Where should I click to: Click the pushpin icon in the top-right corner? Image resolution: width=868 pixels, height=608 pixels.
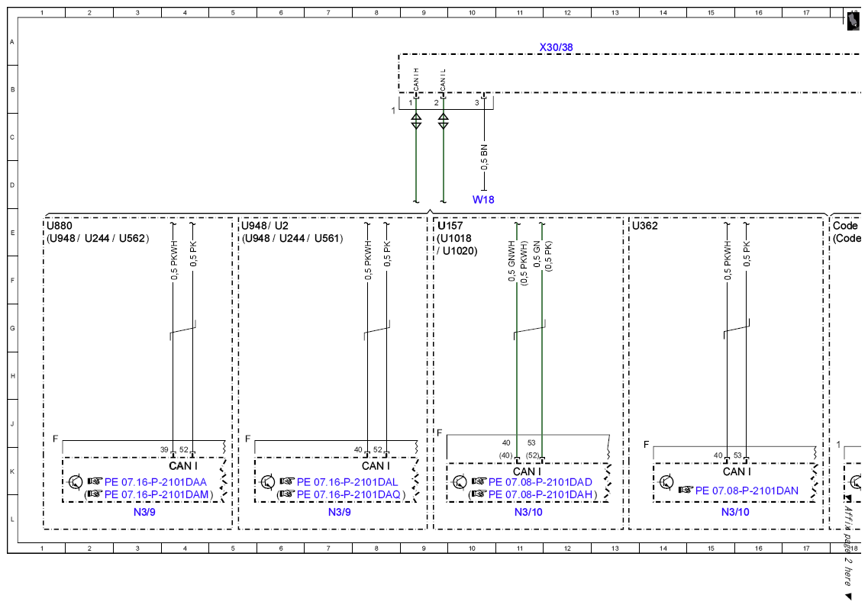click(x=853, y=21)
